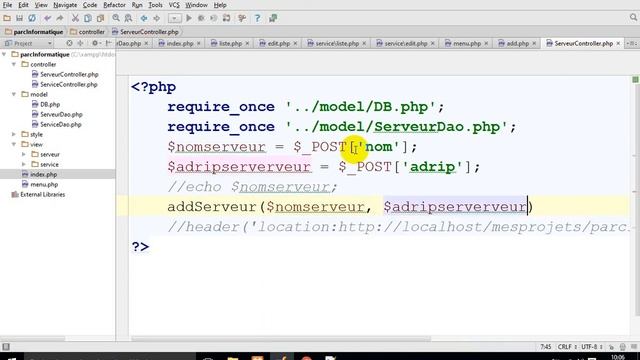Click the Undo arrow icon
The width and height of the screenshot is (640, 360).
pyautogui.click(x=47, y=18)
